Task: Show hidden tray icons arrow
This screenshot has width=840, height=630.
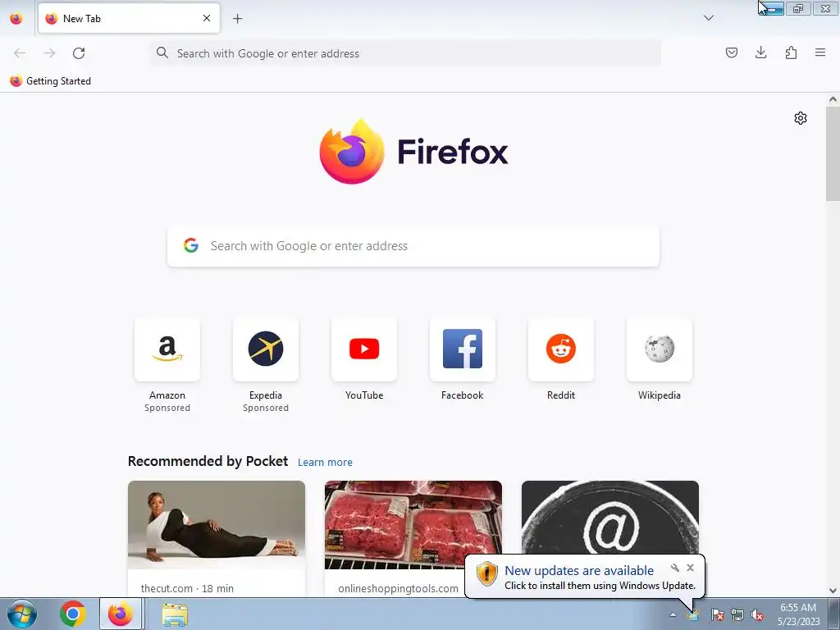Action: click(673, 614)
